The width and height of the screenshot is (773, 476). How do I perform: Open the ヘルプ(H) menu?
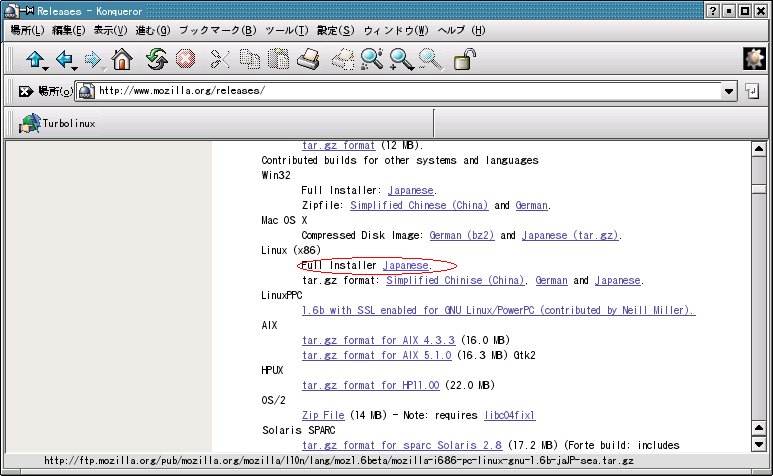tap(461, 31)
